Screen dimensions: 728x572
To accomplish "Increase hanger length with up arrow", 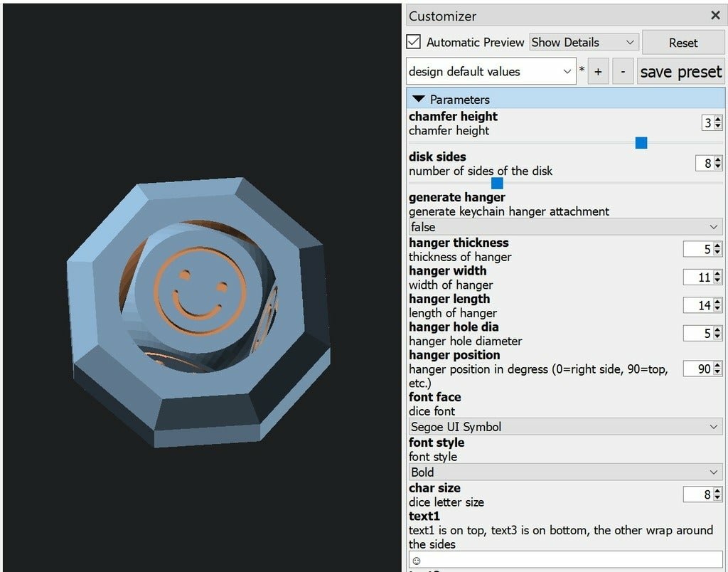I will tap(717, 302).
